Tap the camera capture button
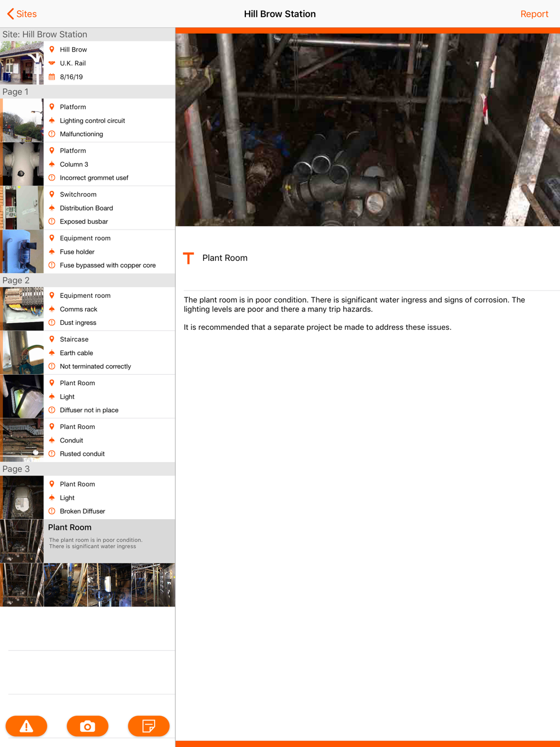Screen dimensions: 560x747 (87, 726)
